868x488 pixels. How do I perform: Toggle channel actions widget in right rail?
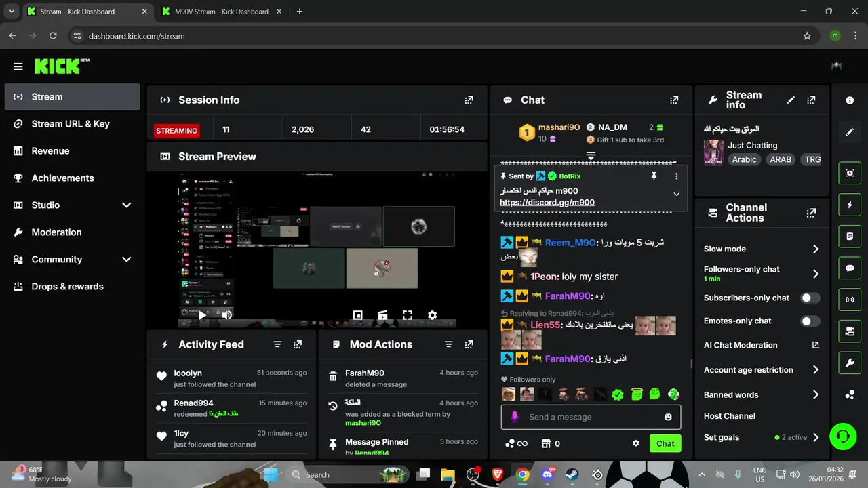pos(850,331)
